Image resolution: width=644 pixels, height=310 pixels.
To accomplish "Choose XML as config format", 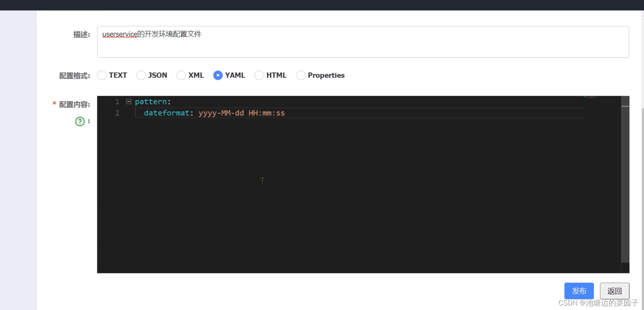I will tap(181, 75).
